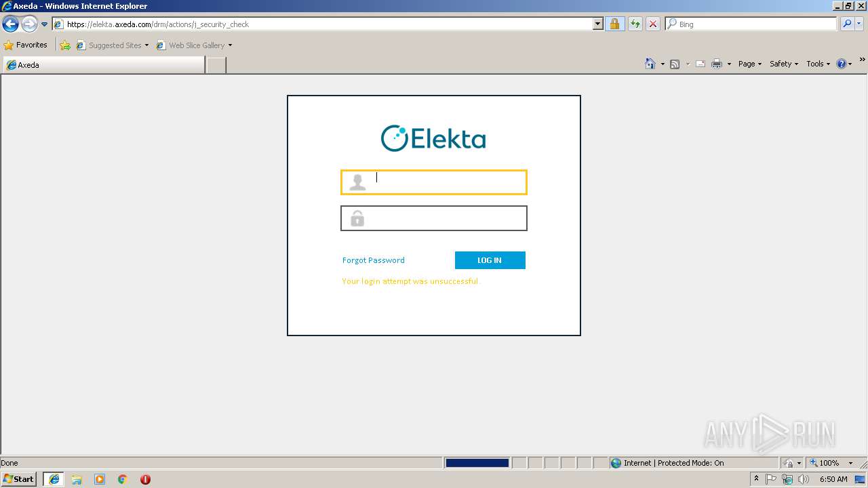Screen dimensions: 868x488
Task: Expand the zoom level dropdown arrow
Action: (x=850, y=463)
